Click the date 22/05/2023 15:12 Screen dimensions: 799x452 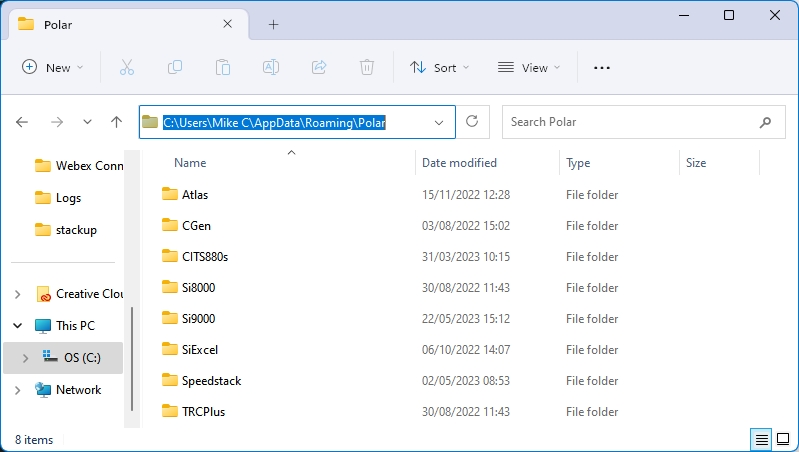tap(466, 318)
